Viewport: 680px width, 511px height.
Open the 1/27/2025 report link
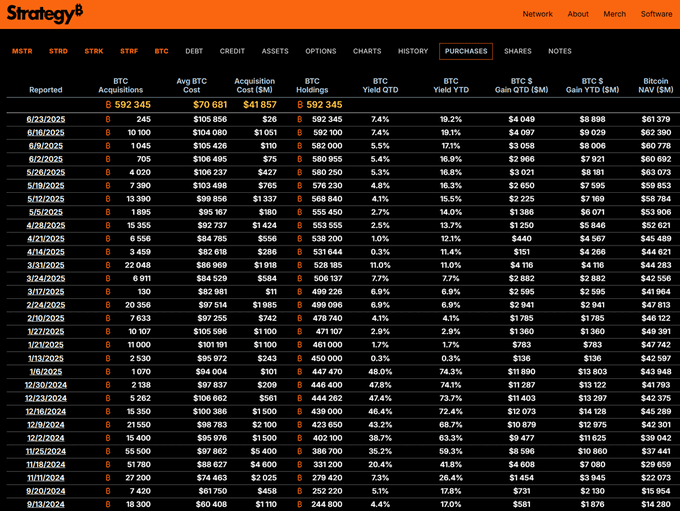point(46,331)
